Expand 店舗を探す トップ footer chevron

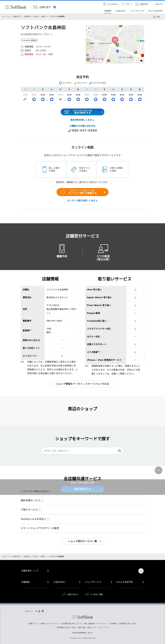tap(48, 571)
